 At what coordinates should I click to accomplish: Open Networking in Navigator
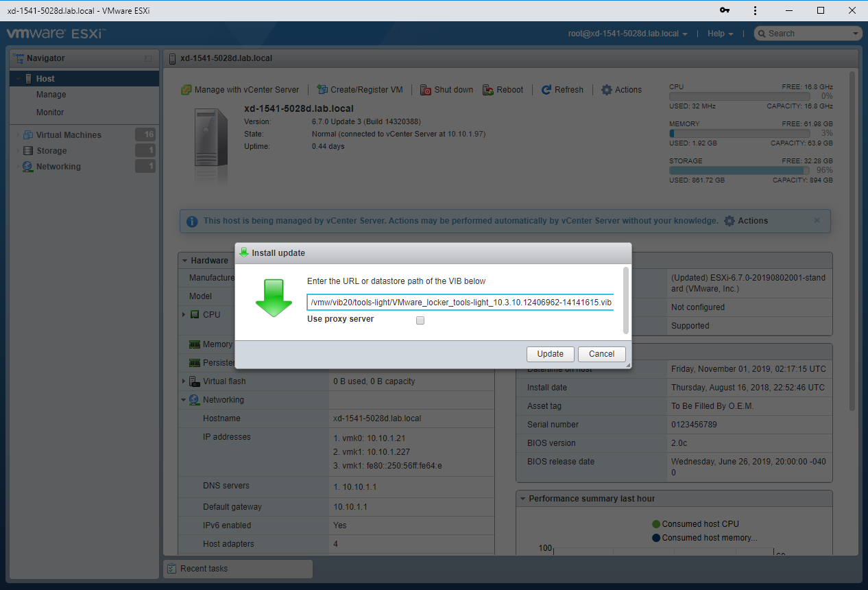(x=58, y=167)
